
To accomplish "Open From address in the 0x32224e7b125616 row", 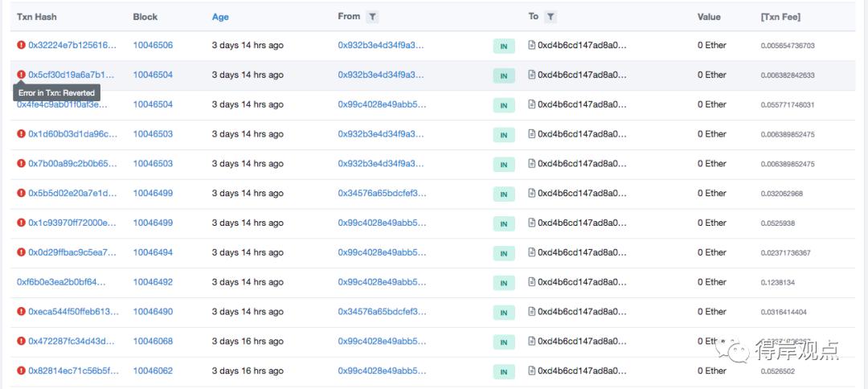I will 381,45.
